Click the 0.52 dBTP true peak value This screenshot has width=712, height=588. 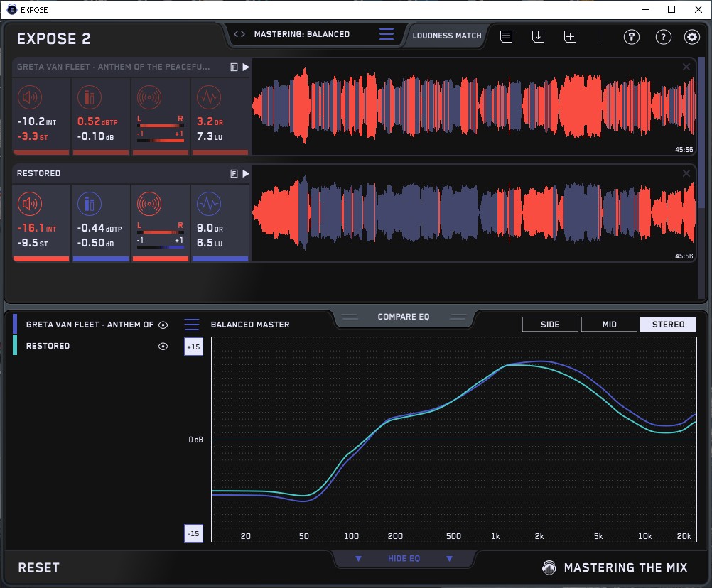[97, 121]
